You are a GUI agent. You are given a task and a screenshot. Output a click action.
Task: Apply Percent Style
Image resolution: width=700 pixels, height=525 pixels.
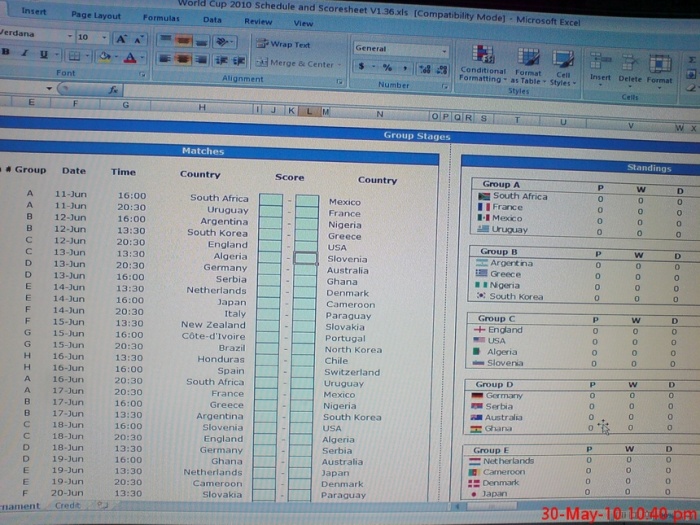(387, 67)
